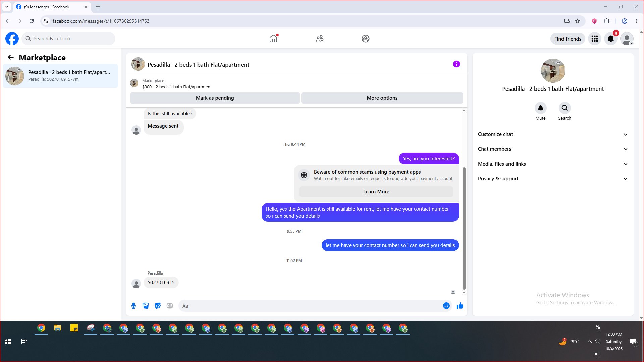
Task: Go to the Home feed icon
Action: [x=273, y=39]
